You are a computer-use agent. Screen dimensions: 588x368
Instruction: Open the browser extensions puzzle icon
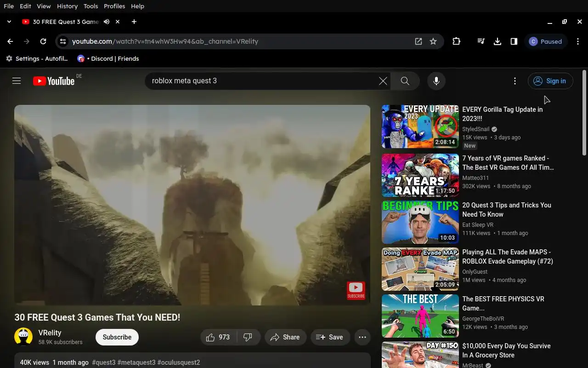pos(456,41)
